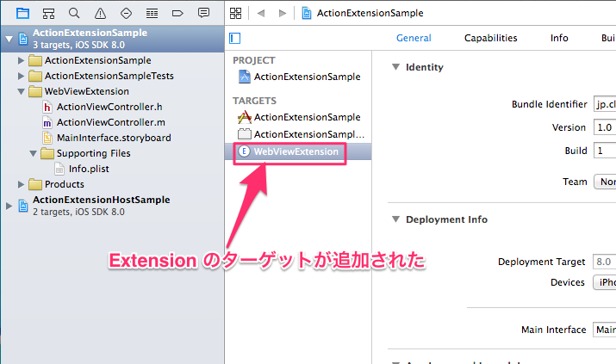Go forward with the right arrow
Viewport: 616px width, 364px height.
tap(282, 13)
